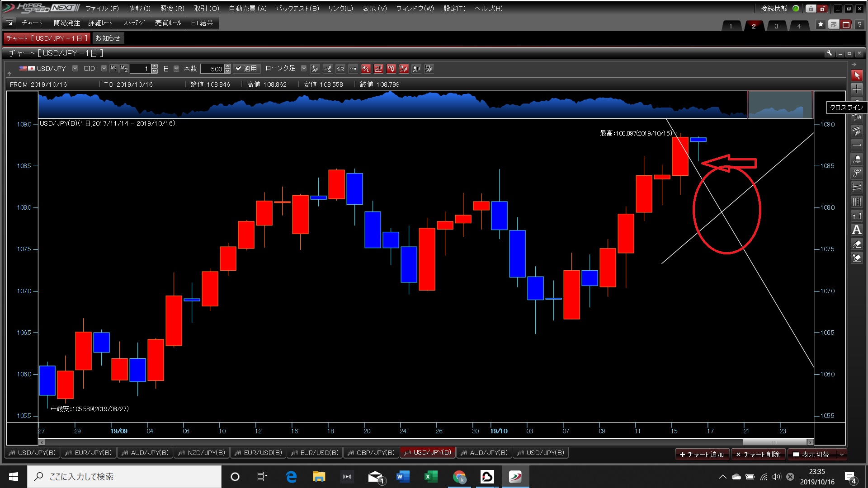The image size is (868, 488).
Task: Click the chart horizontal scrollbar thumb
Action: pos(774,442)
